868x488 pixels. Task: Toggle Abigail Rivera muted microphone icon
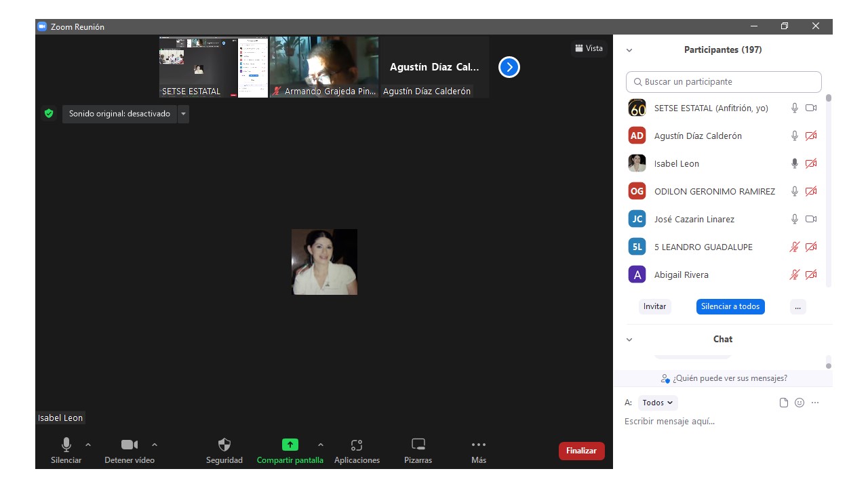pos(795,274)
